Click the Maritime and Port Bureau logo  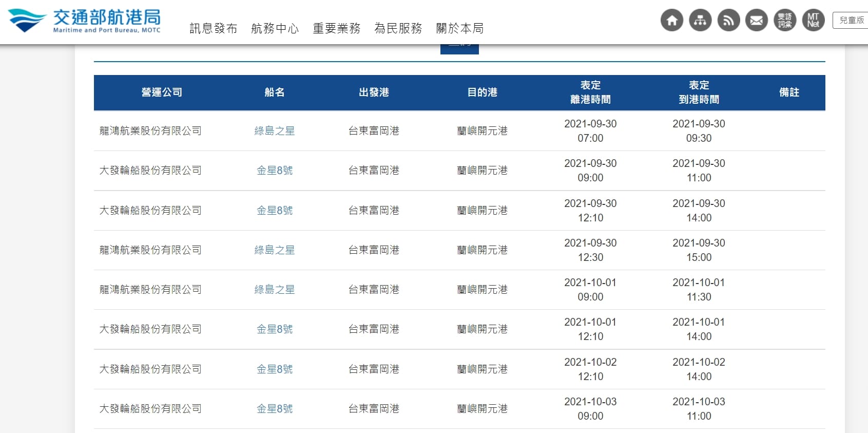click(x=84, y=21)
